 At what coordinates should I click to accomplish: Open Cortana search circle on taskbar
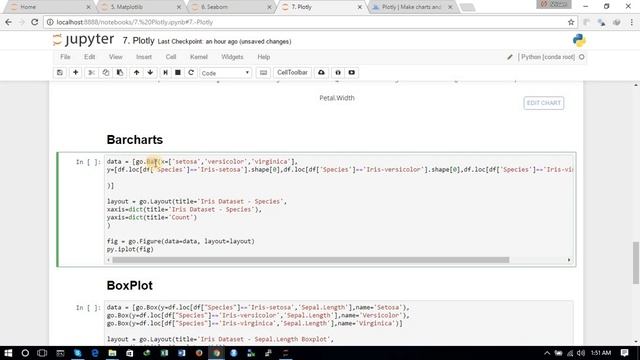25,353
